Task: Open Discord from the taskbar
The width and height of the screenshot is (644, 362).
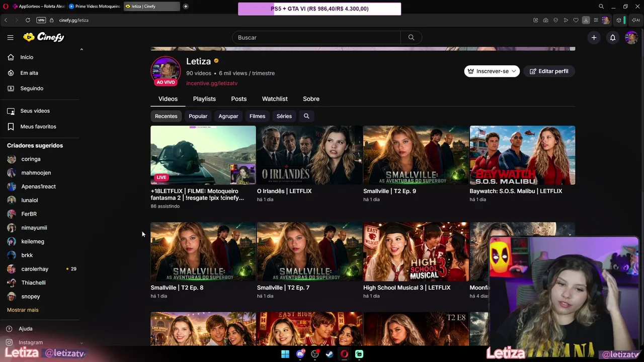Action: pyautogui.click(x=300, y=354)
